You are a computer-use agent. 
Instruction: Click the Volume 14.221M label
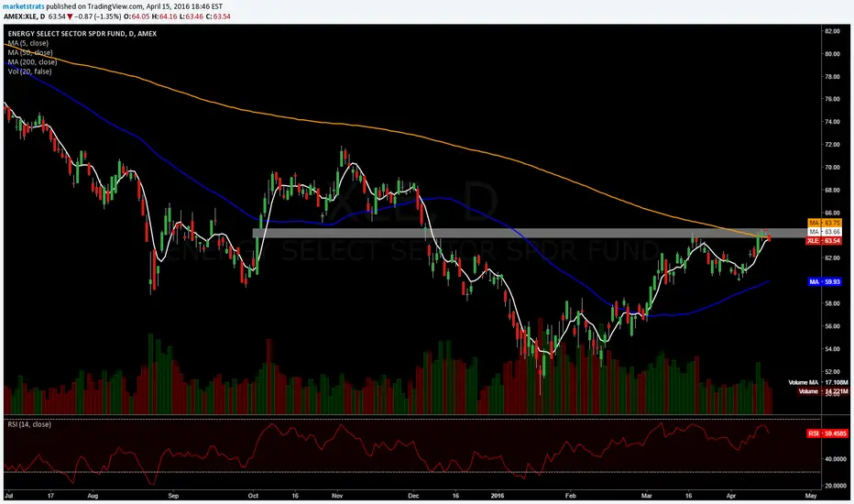(x=823, y=391)
